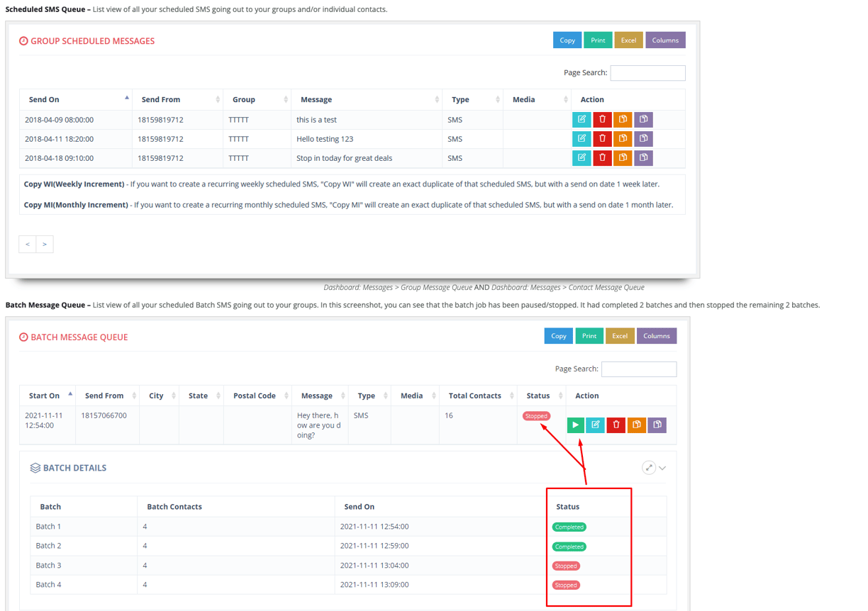Copy the Batch Message Queue table

click(x=559, y=336)
